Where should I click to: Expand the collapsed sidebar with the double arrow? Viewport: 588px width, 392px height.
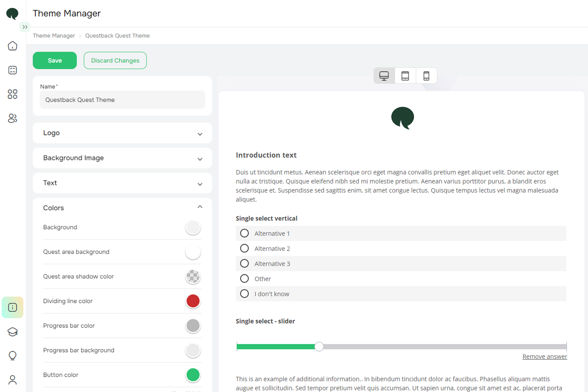[25, 27]
